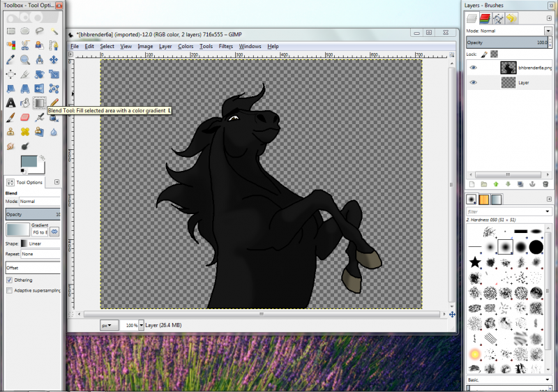Activate the Cage Transform tool
The height and width of the screenshot is (392, 558).
[x=54, y=89]
